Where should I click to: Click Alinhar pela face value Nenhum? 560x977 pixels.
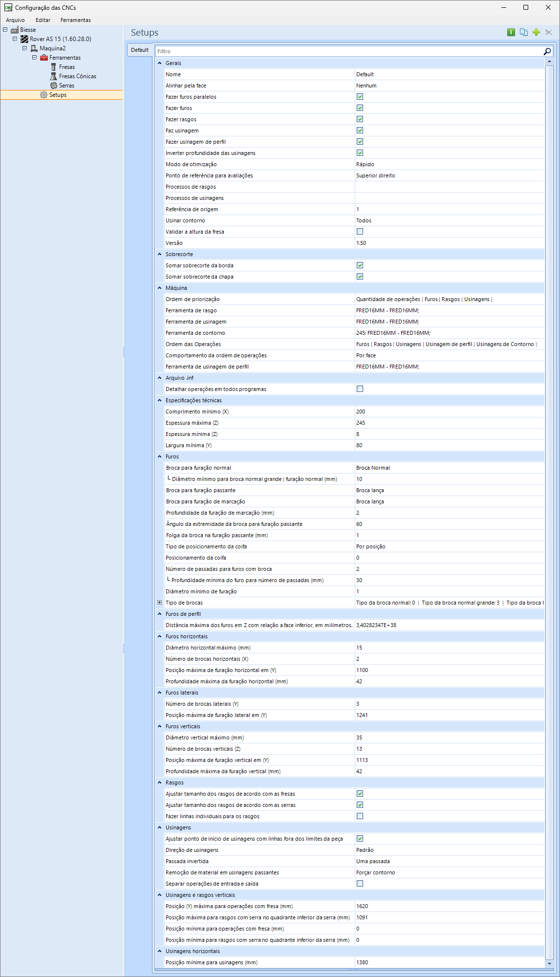pos(366,86)
